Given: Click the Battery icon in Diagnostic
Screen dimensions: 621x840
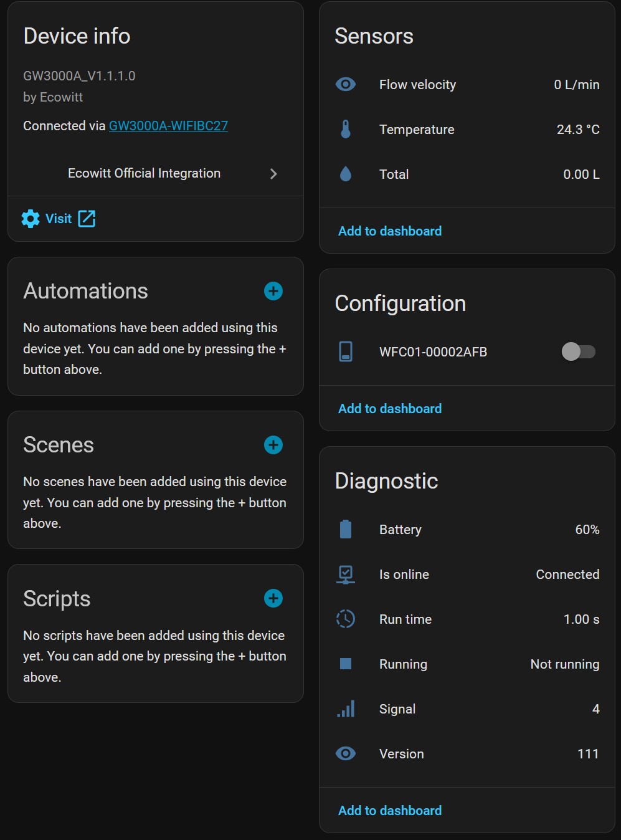Looking at the screenshot, I should pyautogui.click(x=346, y=530).
